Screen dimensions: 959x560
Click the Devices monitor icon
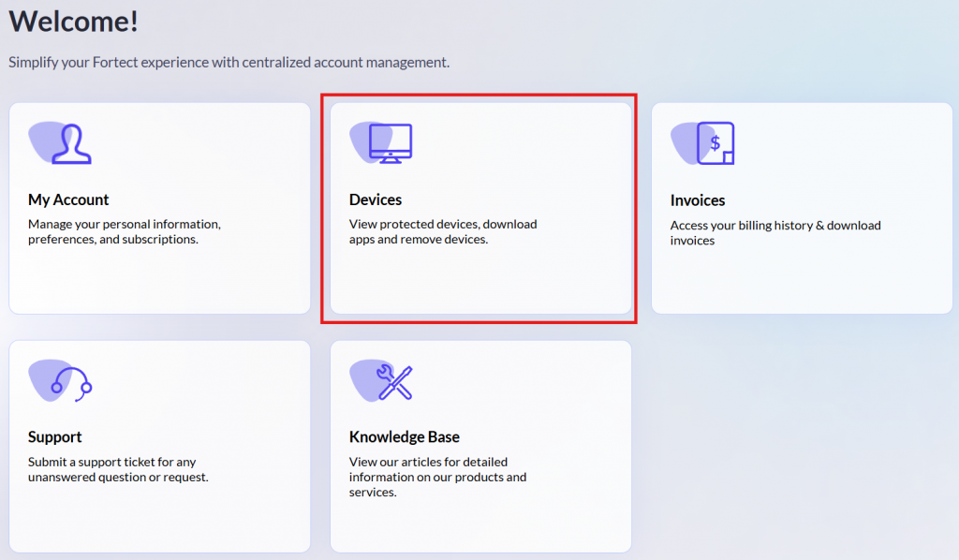pos(381,143)
